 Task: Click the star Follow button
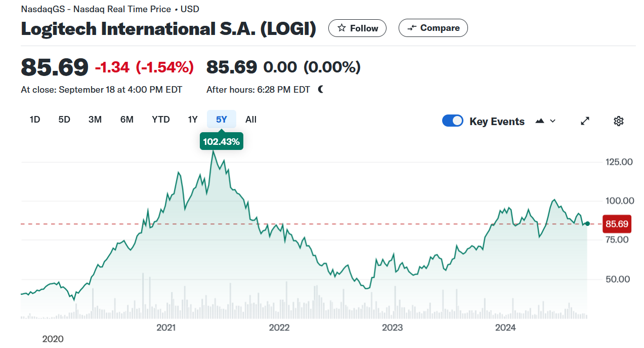[357, 28]
